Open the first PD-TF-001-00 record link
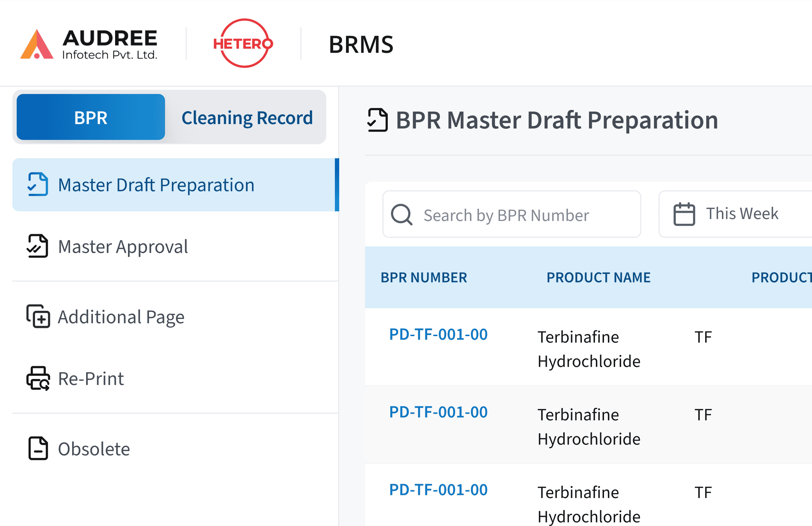 (439, 334)
